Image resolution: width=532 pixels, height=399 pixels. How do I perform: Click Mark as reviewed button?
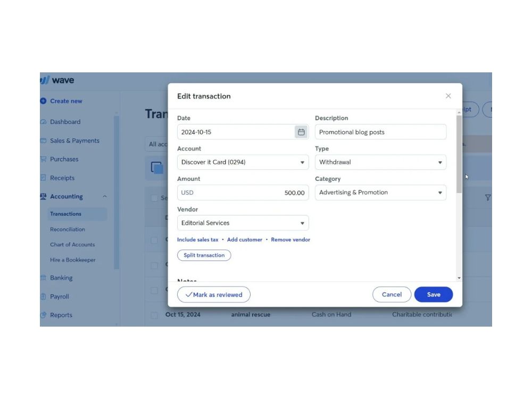click(x=214, y=295)
